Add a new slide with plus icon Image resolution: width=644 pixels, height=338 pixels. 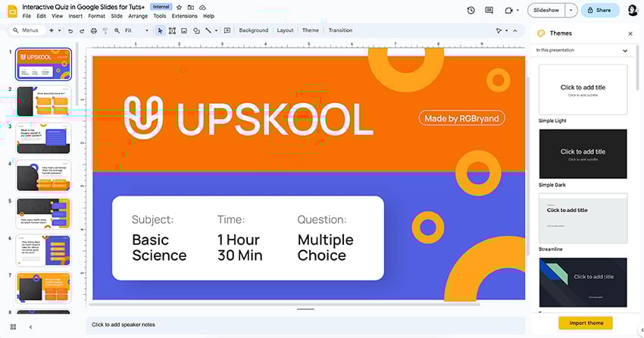coord(52,30)
